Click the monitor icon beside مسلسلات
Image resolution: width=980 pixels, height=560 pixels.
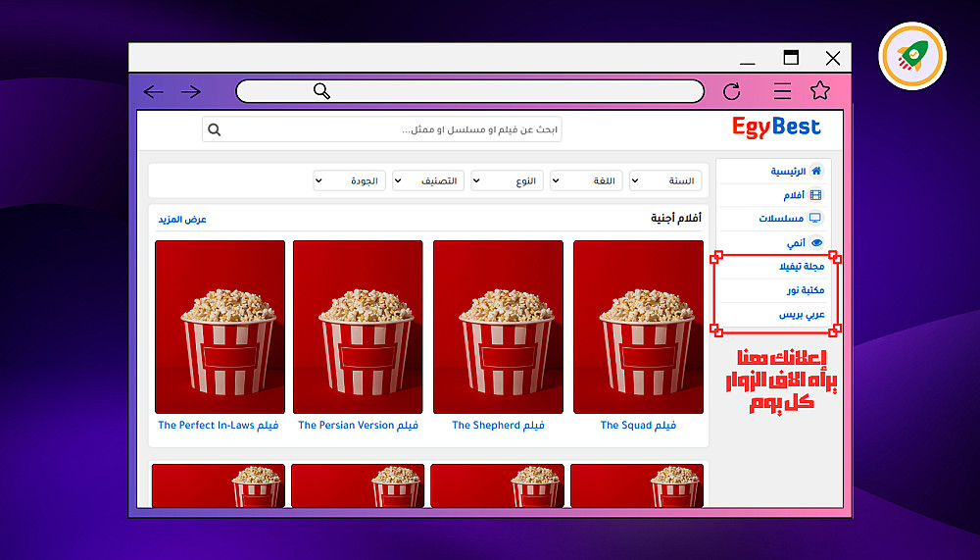815,218
